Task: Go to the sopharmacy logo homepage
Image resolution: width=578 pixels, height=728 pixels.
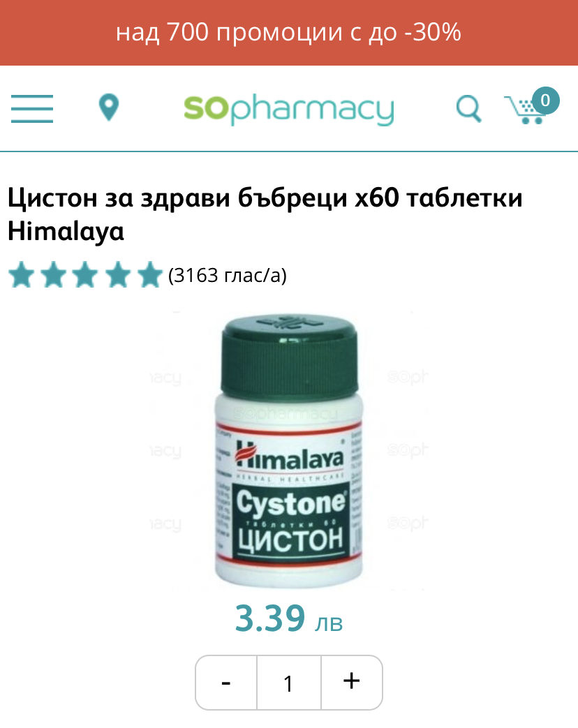Action: [x=289, y=109]
